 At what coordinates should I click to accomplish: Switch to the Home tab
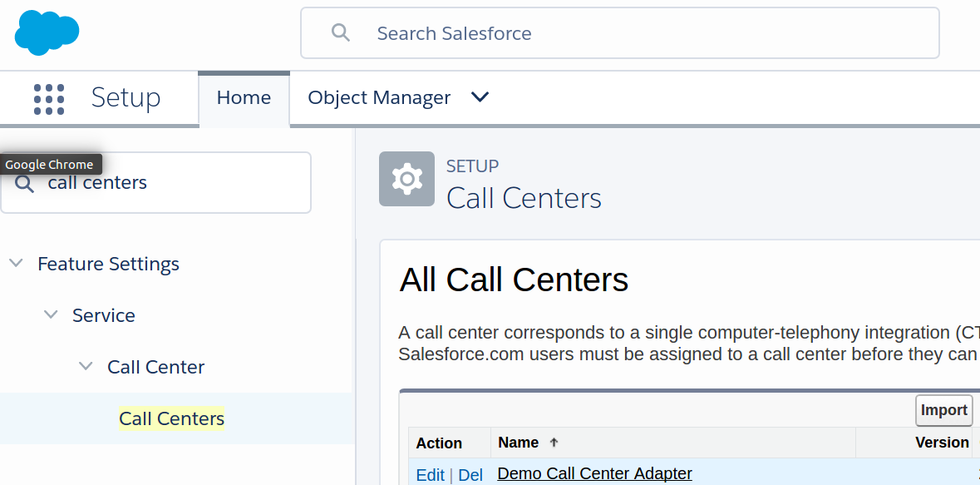[244, 97]
